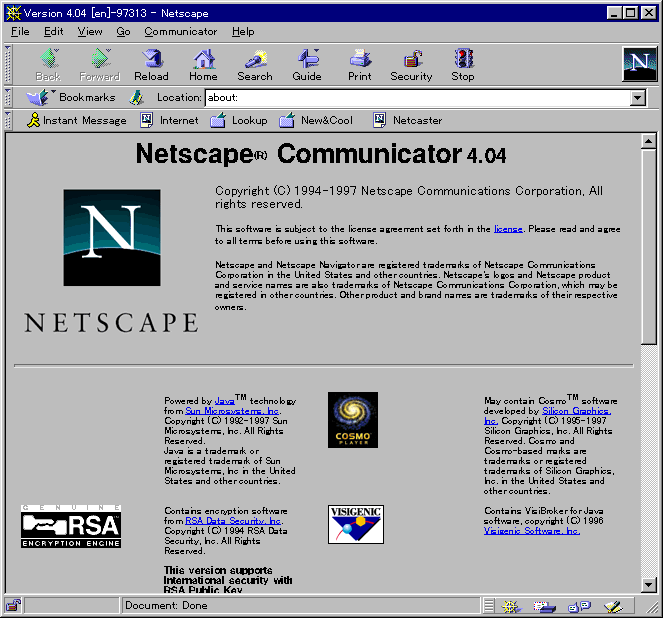Screen dimensions: 663x618
Task: Click the Netscape window title bar icon
Action: [14, 13]
